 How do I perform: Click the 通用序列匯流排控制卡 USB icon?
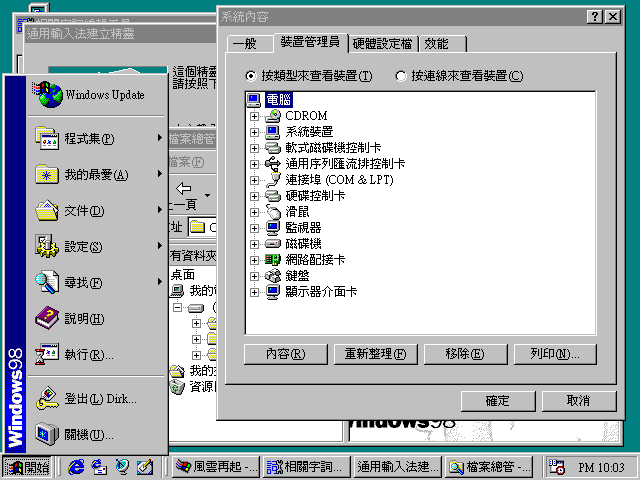click(x=273, y=164)
